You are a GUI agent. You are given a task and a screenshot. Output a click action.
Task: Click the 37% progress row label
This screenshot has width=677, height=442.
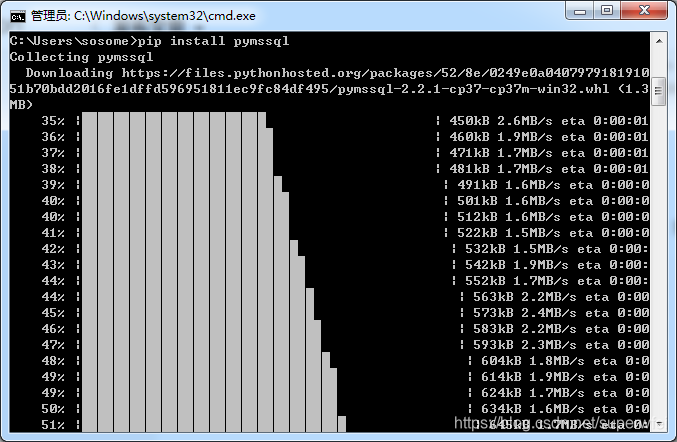[x=53, y=153]
